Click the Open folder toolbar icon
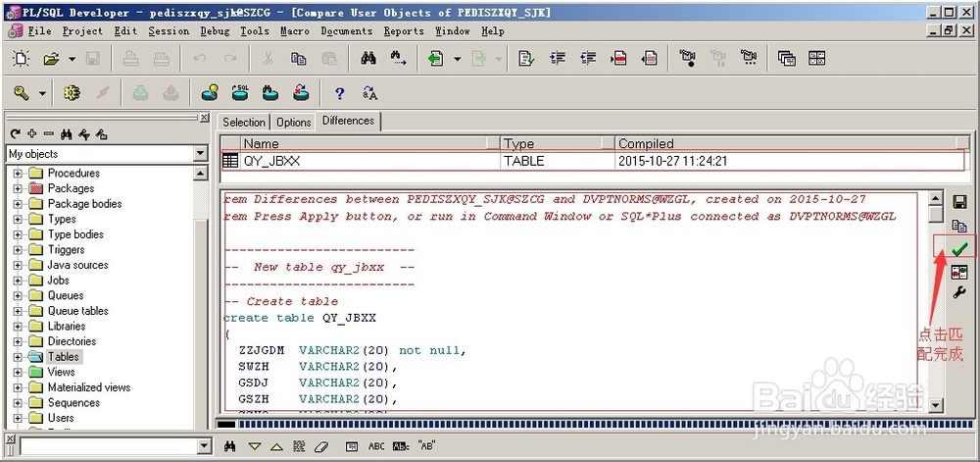 [x=51, y=59]
